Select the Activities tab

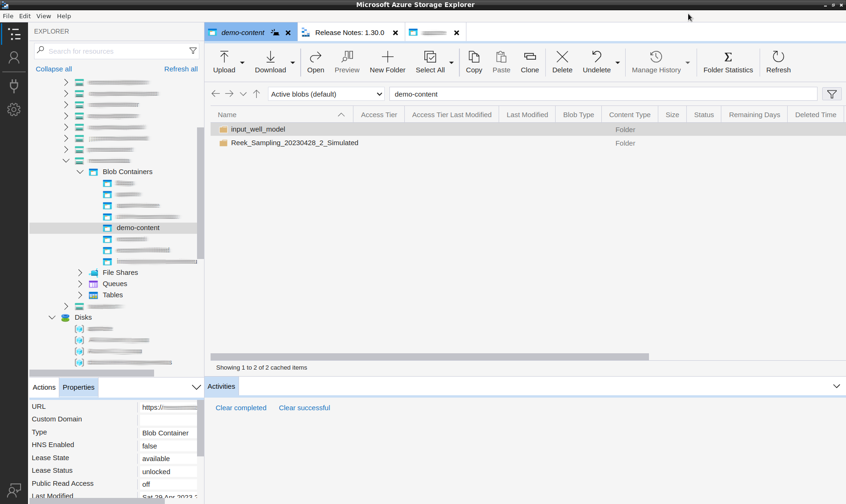[x=221, y=386]
